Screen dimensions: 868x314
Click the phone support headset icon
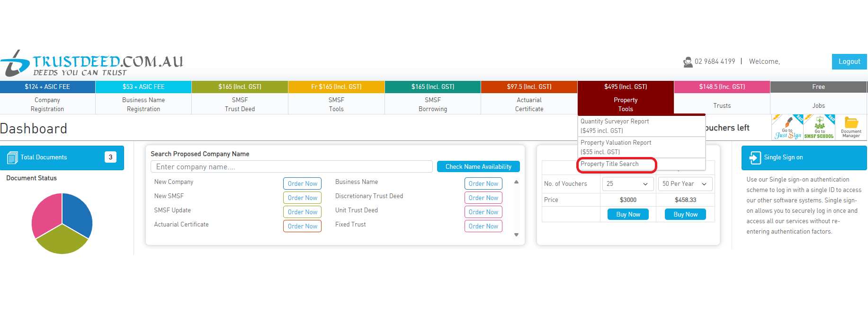[688, 62]
